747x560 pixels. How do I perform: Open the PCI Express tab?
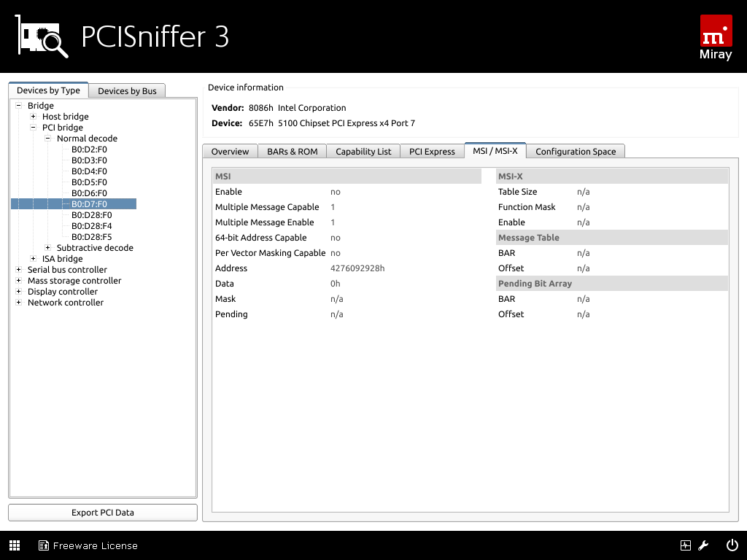[432, 152]
